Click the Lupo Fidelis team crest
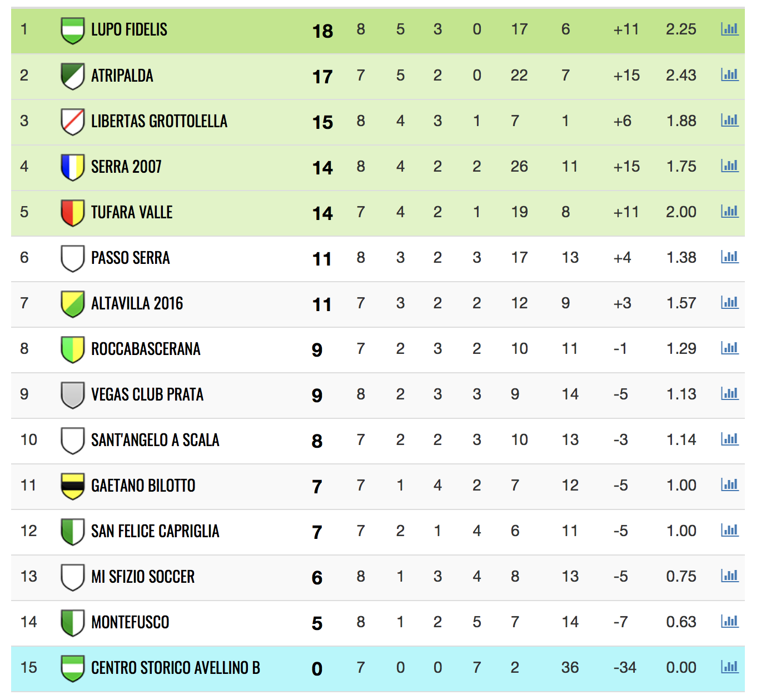This screenshot has height=700, width=766. point(72,30)
